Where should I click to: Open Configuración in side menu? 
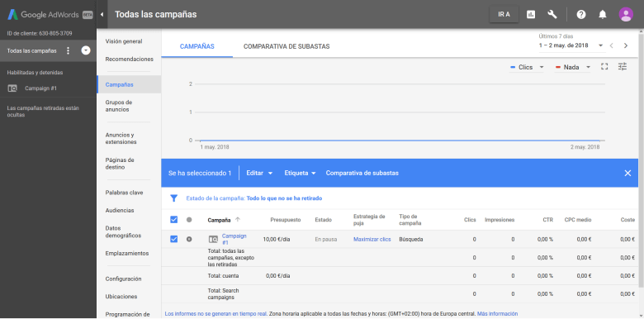[123, 279]
